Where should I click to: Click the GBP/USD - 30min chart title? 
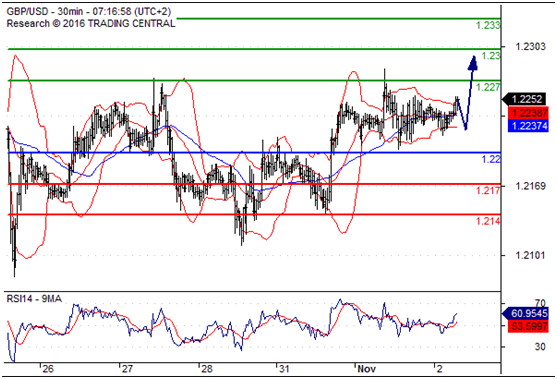coord(89,12)
